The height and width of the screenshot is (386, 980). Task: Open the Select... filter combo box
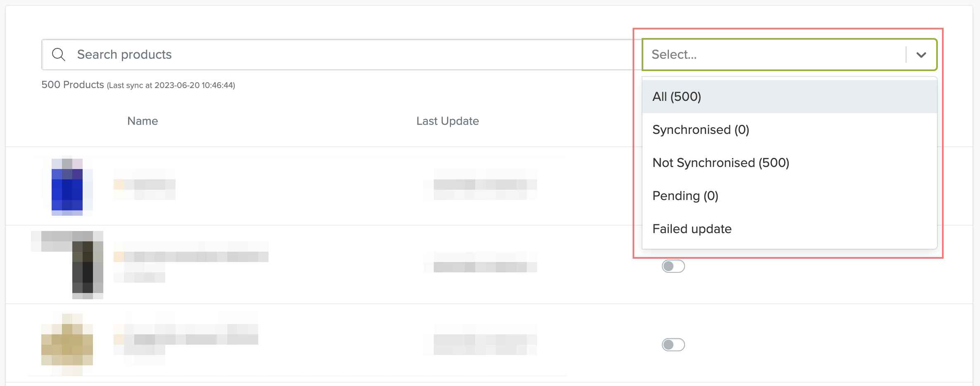pyautogui.click(x=789, y=55)
